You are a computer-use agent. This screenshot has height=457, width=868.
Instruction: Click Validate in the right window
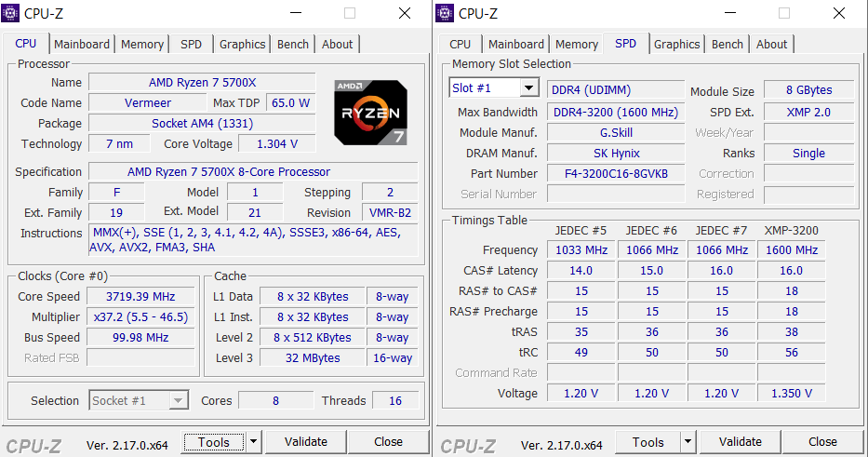click(741, 441)
